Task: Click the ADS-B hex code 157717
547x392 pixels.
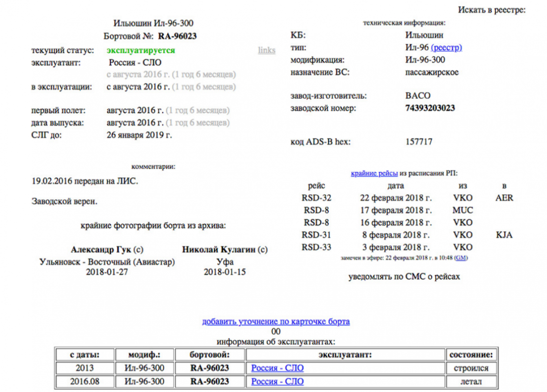Action: pyautogui.click(x=419, y=142)
